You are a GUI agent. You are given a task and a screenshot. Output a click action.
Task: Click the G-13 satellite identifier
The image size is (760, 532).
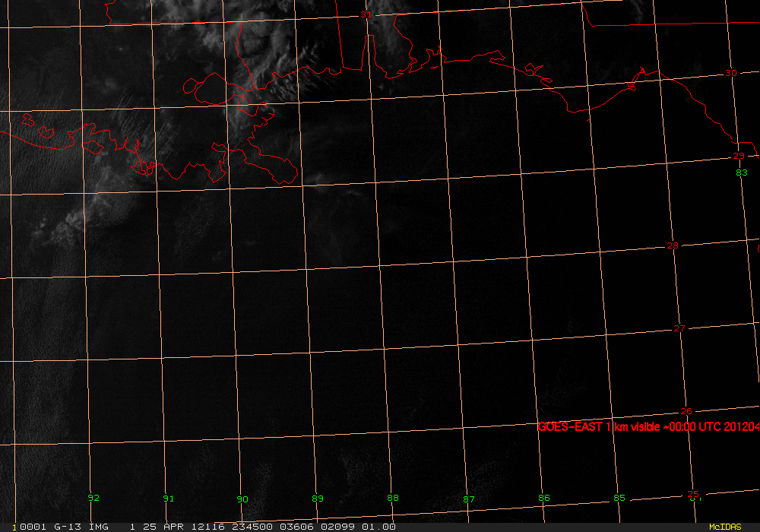(68, 527)
